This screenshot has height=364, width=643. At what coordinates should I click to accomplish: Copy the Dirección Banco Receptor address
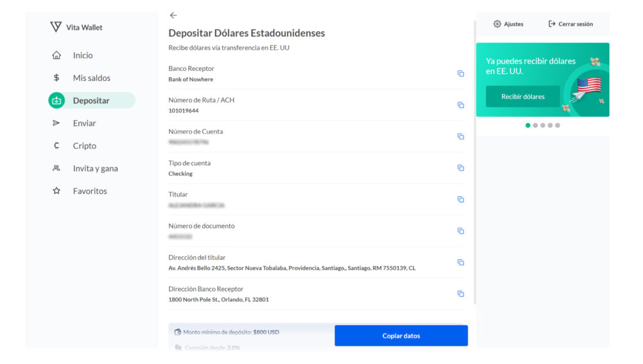460,294
